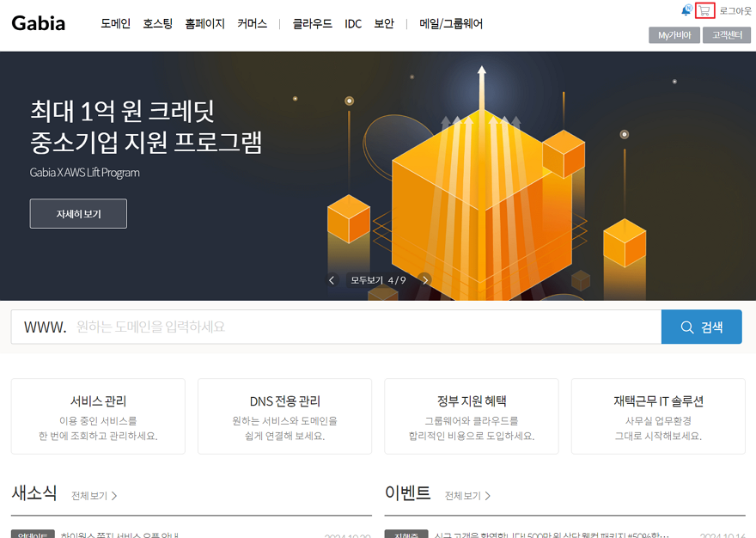Image resolution: width=756 pixels, height=538 pixels.
Task: Click the 도메인 search input field
Action: [x=336, y=327]
